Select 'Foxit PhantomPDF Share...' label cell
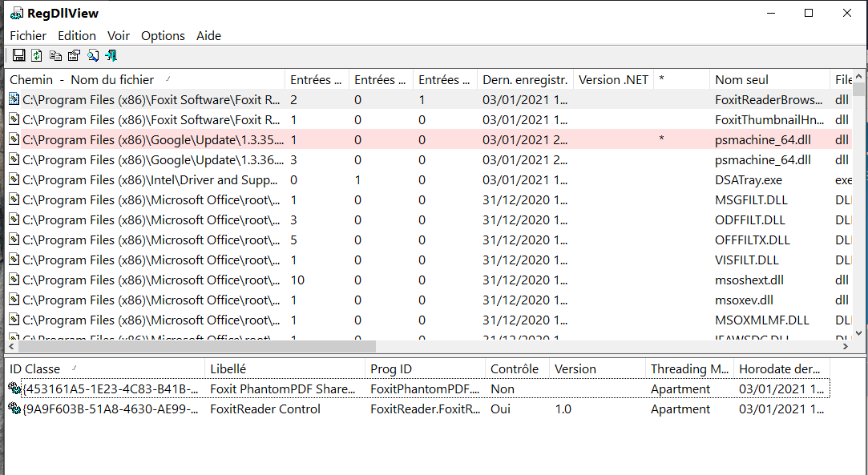This screenshot has height=475, width=868. click(x=282, y=388)
